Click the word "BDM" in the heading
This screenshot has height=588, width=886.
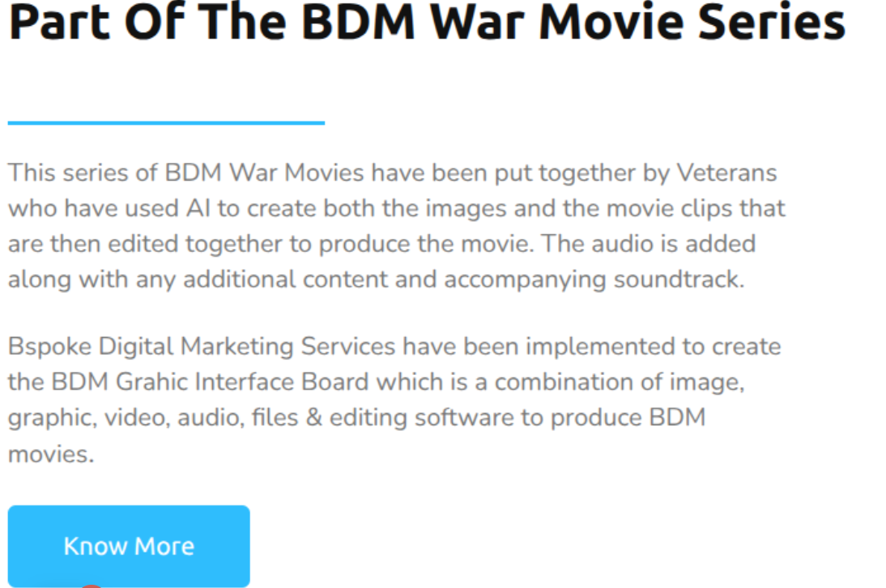click(x=358, y=23)
